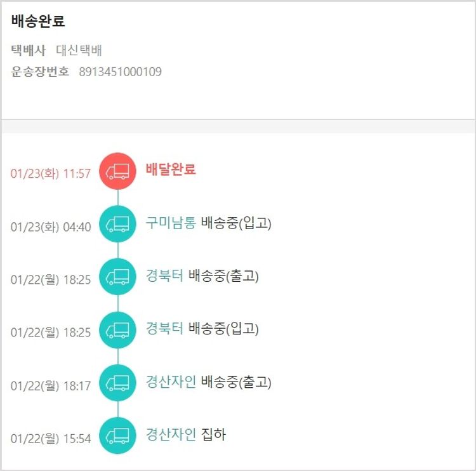Click the 운송장번호 label

(40, 72)
